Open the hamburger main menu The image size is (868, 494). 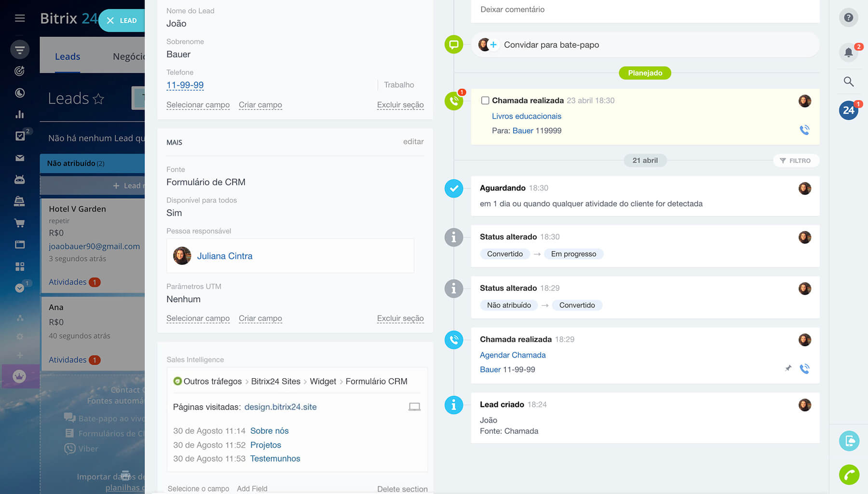coord(20,18)
